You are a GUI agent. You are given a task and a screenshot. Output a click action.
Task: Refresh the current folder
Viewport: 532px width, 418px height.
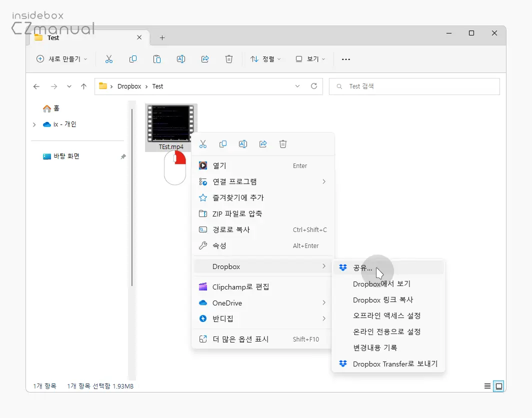(x=314, y=86)
